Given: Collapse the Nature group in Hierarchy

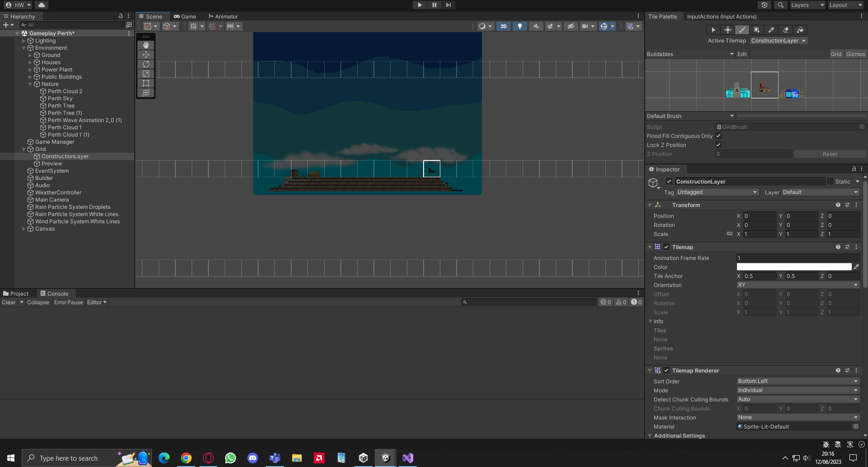Looking at the screenshot, I should click(30, 84).
